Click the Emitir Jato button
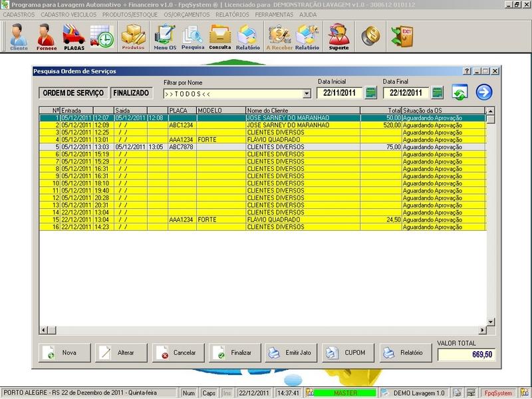The image size is (532, 399). pos(291,353)
